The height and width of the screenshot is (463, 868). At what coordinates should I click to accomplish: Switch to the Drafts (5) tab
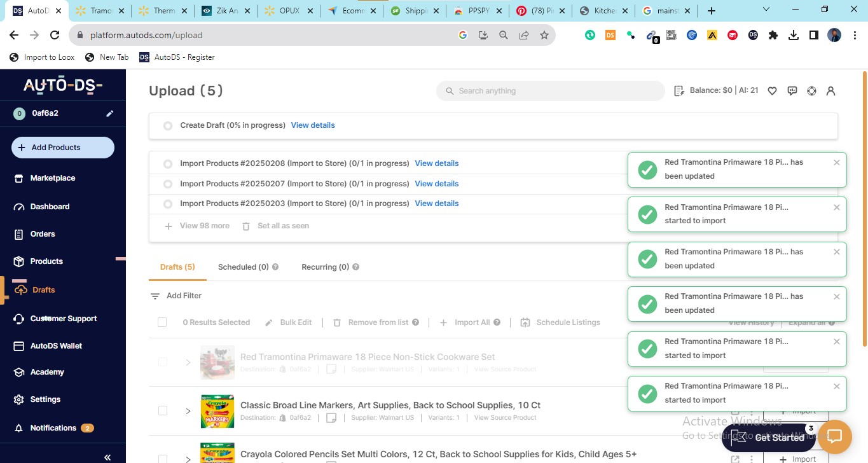click(177, 267)
